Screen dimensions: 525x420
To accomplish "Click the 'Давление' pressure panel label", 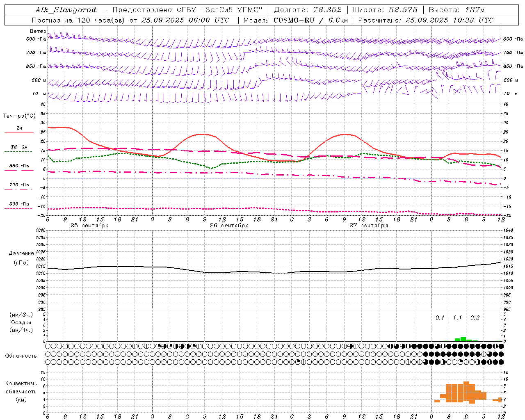I will [21, 253].
